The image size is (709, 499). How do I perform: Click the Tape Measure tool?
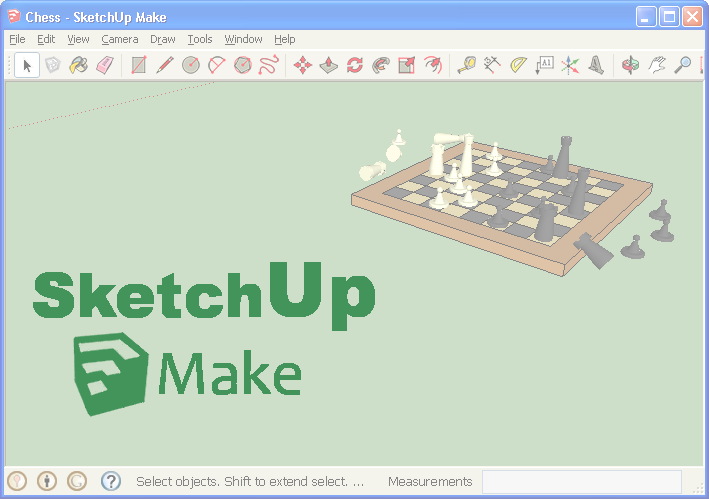click(466, 65)
